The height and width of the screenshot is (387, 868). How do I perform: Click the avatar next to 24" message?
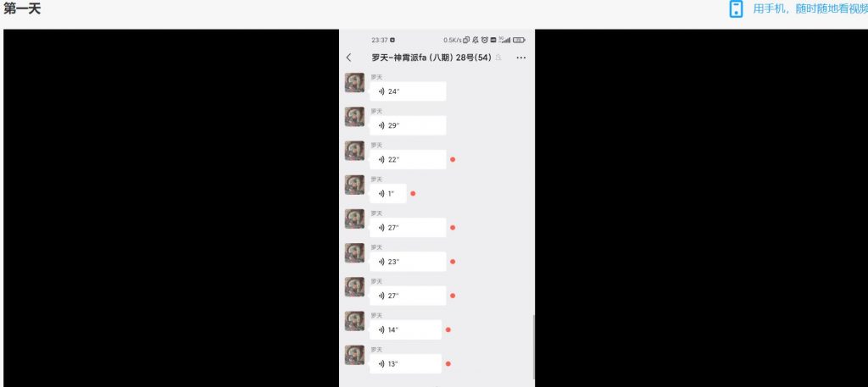pos(355,82)
